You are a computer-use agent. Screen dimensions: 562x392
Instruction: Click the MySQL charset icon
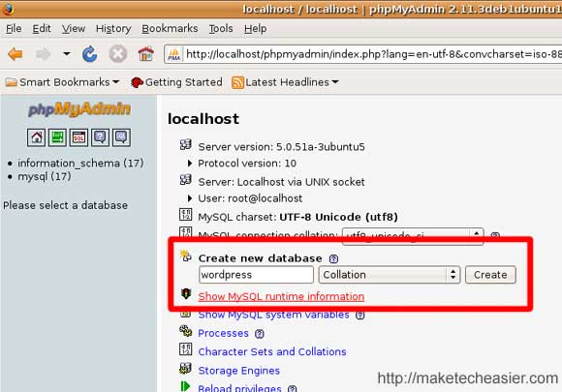[x=186, y=215]
